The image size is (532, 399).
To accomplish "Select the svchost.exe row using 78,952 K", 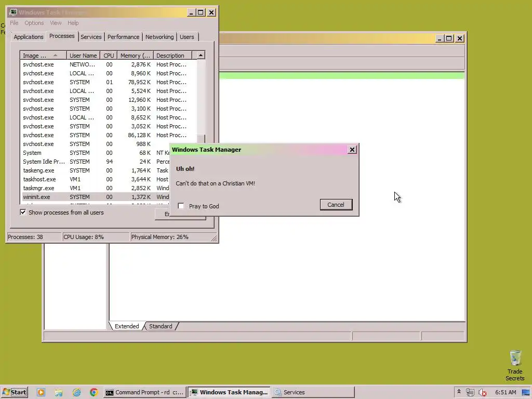I will pyautogui.click(x=109, y=82).
